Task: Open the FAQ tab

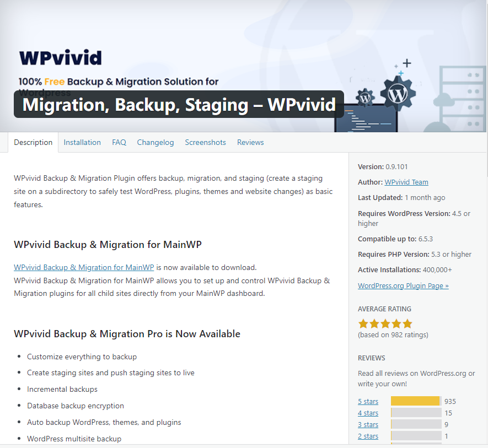Action: click(119, 142)
